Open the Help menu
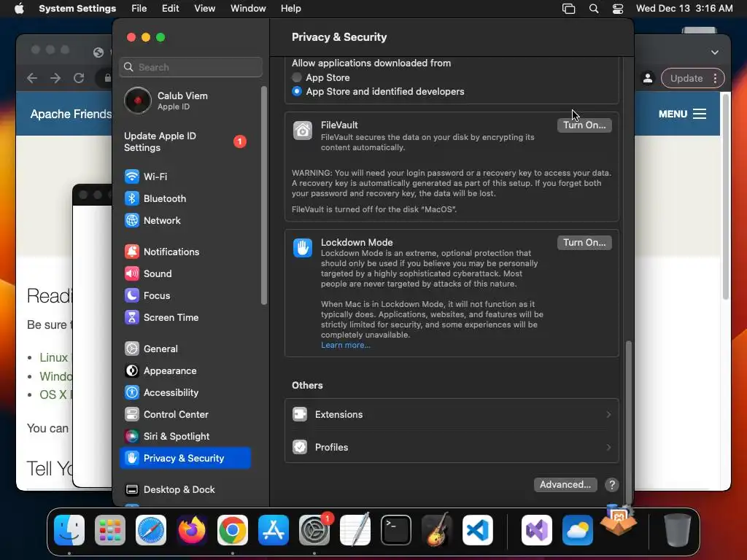The image size is (747, 560). 290,9
